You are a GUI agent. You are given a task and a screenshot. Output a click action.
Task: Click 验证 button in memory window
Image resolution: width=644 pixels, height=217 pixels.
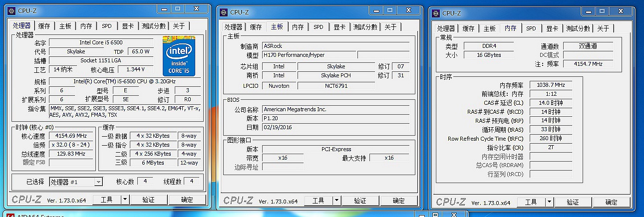tap(573, 202)
